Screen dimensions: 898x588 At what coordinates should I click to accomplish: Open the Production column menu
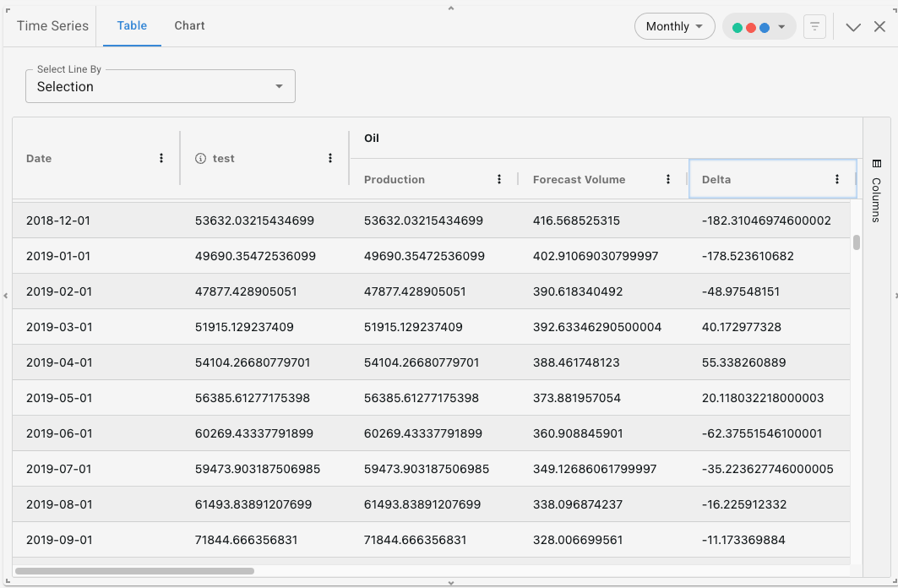(499, 179)
